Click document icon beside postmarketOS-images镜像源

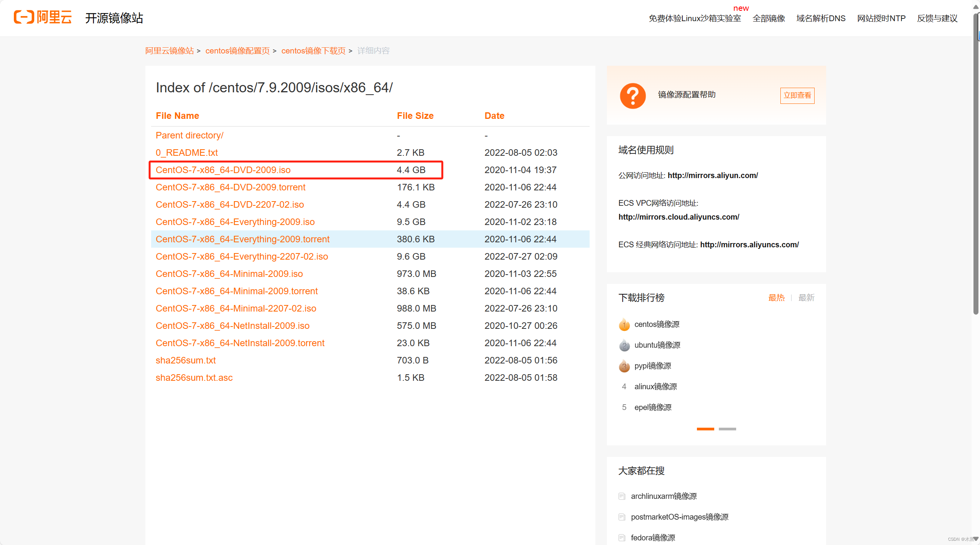(x=622, y=517)
